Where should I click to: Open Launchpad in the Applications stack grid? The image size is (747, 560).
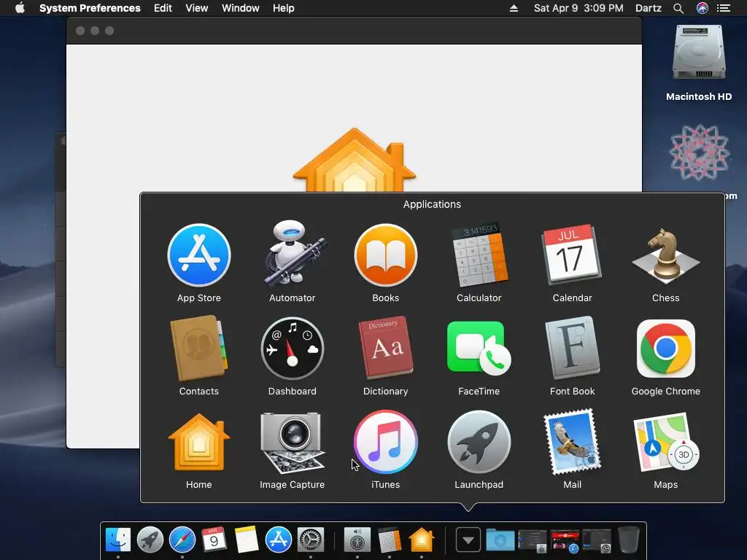click(x=479, y=442)
